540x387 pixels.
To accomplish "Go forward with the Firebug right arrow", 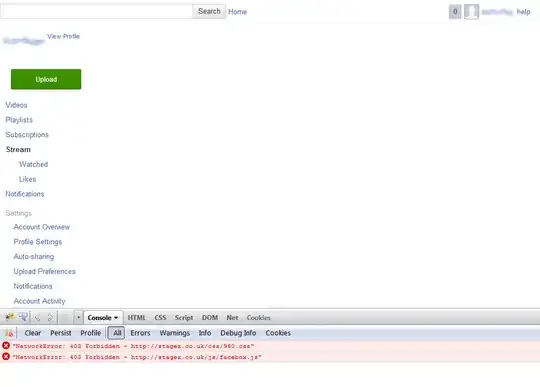I will coord(50,317).
